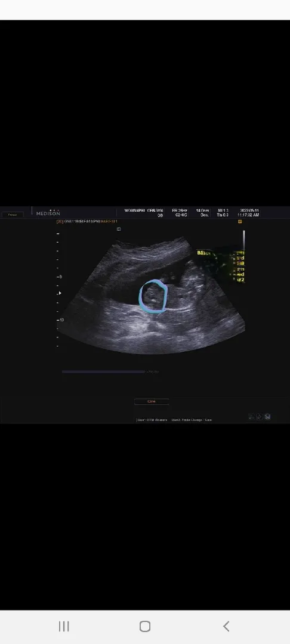Tap the Android home button
The height and width of the screenshot is (644, 290).
pyautogui.click(x=144, y=626)
